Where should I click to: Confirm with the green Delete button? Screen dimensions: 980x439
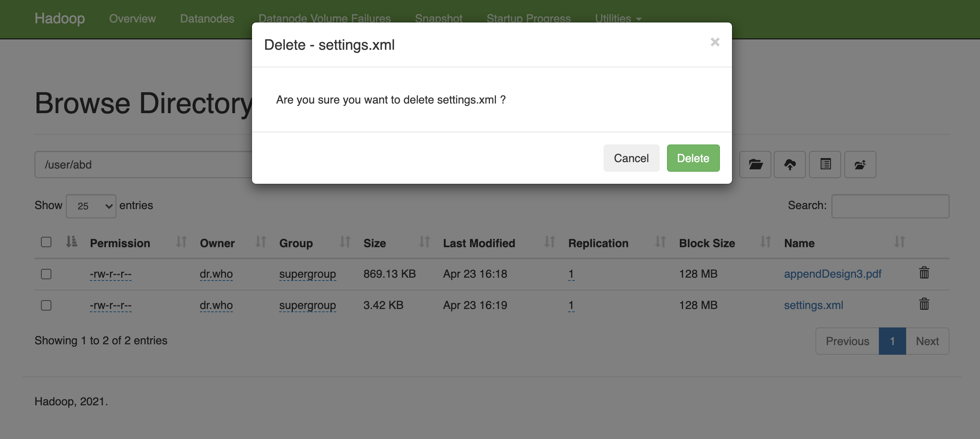(x=693, y=158)
